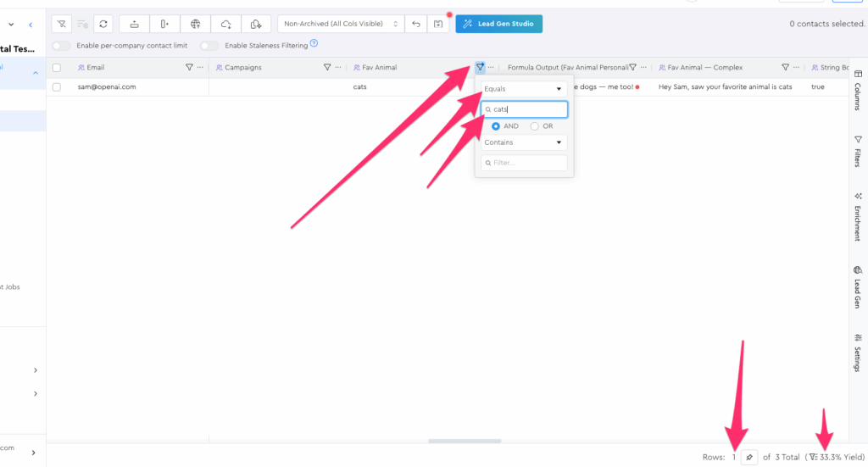
Task: Click the clear filters icon in toolbar
Action: (x=62, y=24)
